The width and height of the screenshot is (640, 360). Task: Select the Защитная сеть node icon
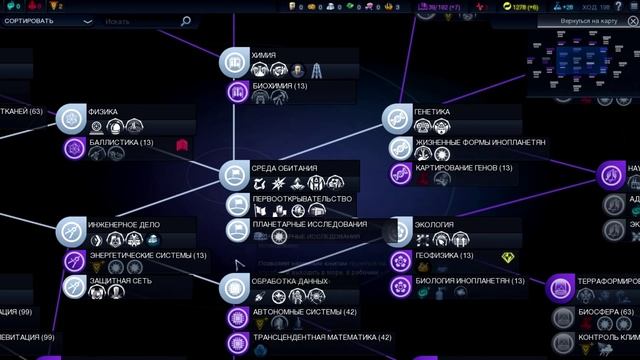[x=74, y=287]
